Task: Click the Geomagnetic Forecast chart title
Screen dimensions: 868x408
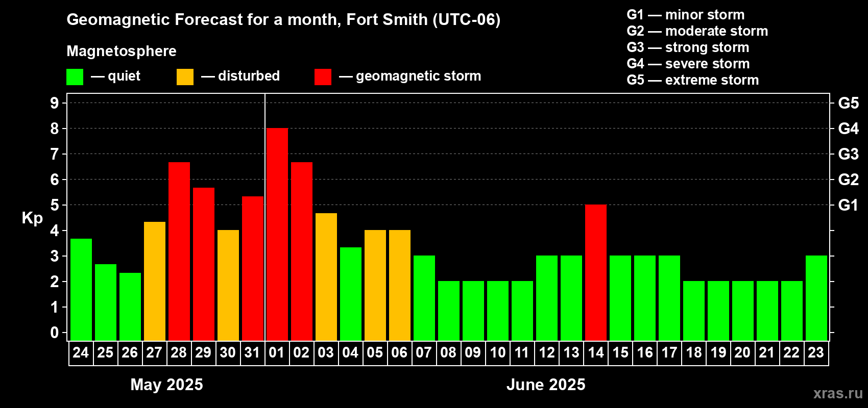Action: [283, 20]
